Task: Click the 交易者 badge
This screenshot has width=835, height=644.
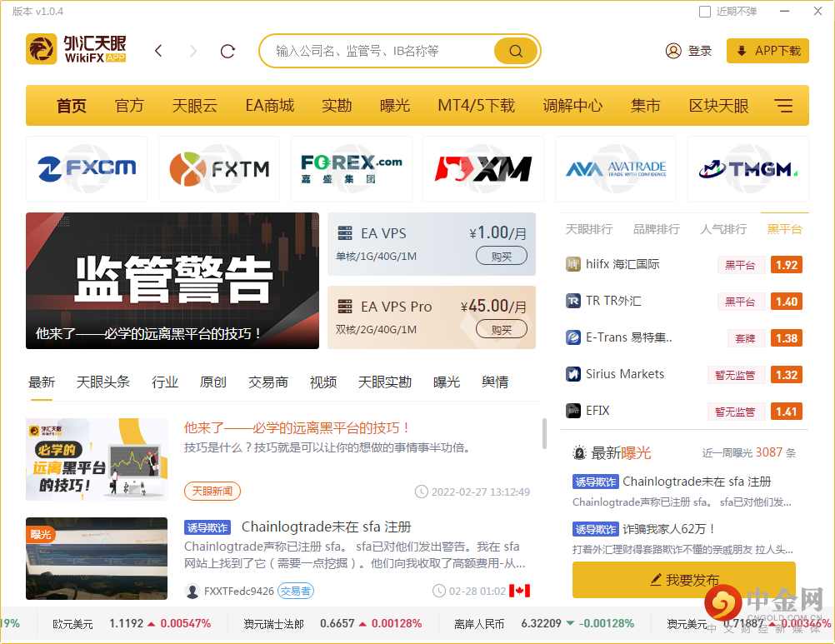Action: click(296, 591)
